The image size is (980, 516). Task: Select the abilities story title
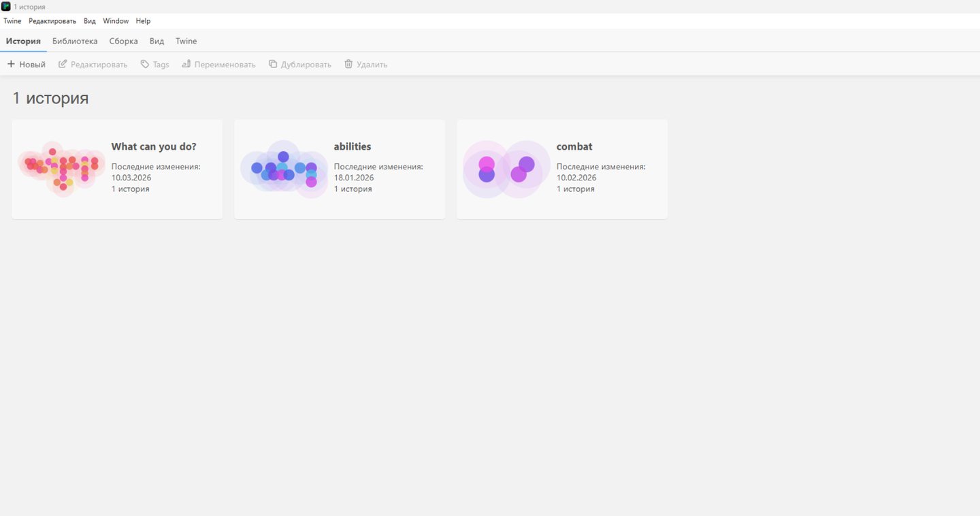point(353,146)
